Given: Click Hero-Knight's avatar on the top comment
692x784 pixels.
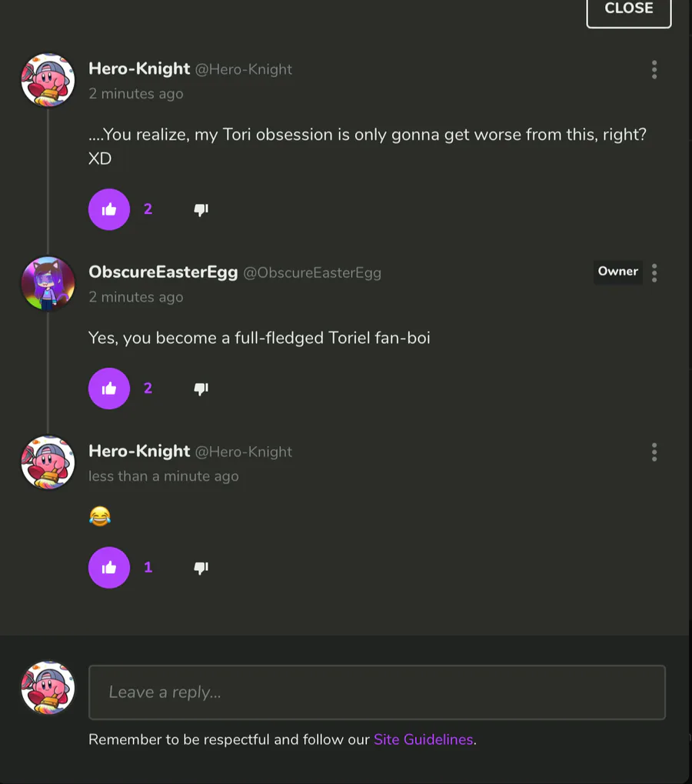Looking at the screenshot, I should click(x=48, y=80).
